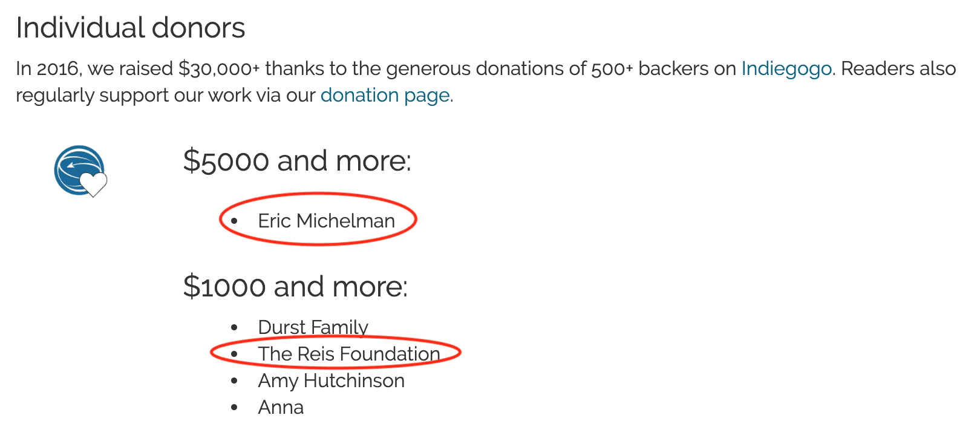980x438 pixels.
Task: Click the words 'Readers also' in the paragraph
Action: 898,69
